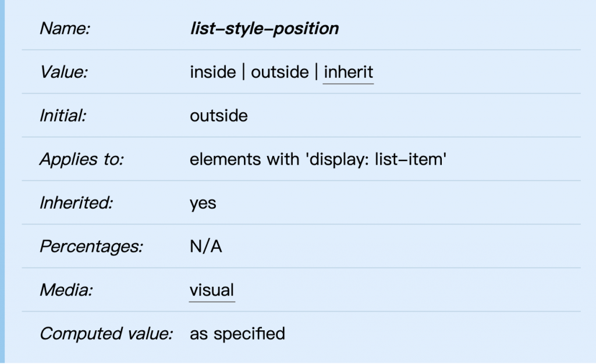Click the 'Applies to:' row label

coord(81,159)
